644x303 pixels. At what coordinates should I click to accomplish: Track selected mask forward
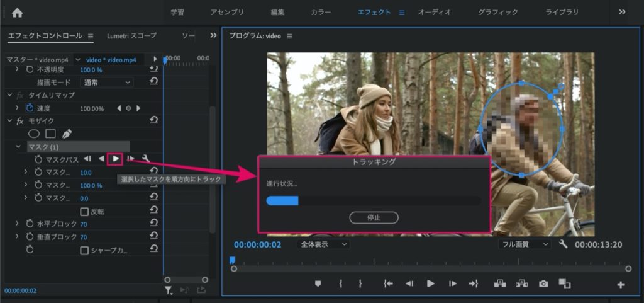tap(116, 159)
